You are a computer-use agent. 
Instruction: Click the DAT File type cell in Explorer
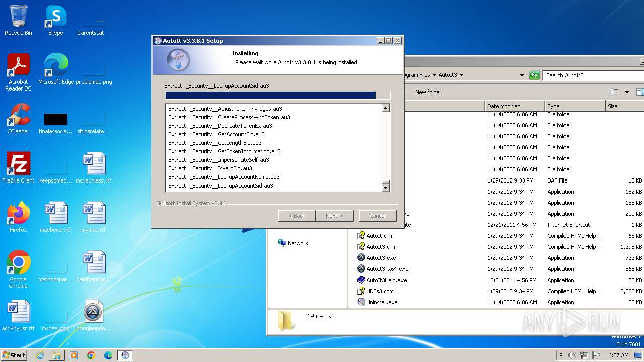coord(557,180)
